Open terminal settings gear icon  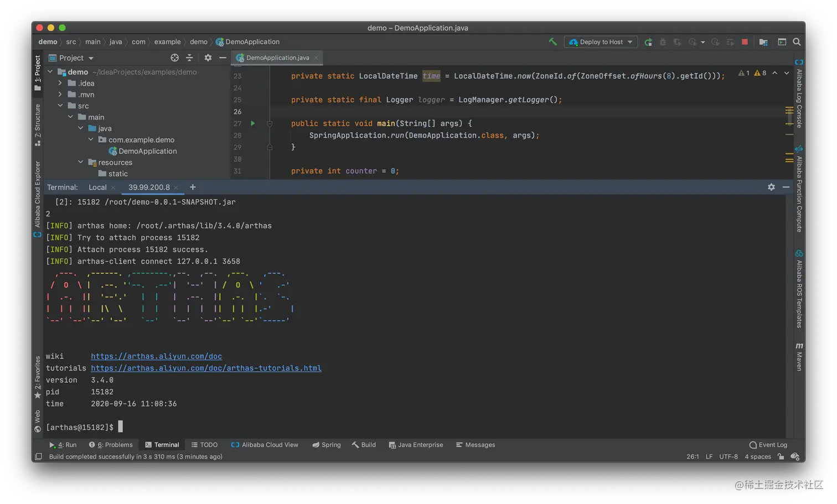(771, 187)
